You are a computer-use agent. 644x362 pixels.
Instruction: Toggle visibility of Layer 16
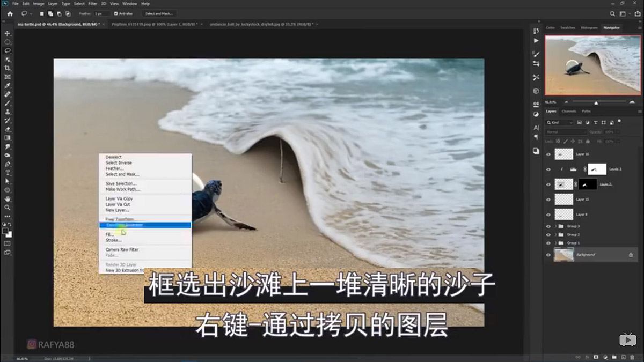tap(548, 153)
